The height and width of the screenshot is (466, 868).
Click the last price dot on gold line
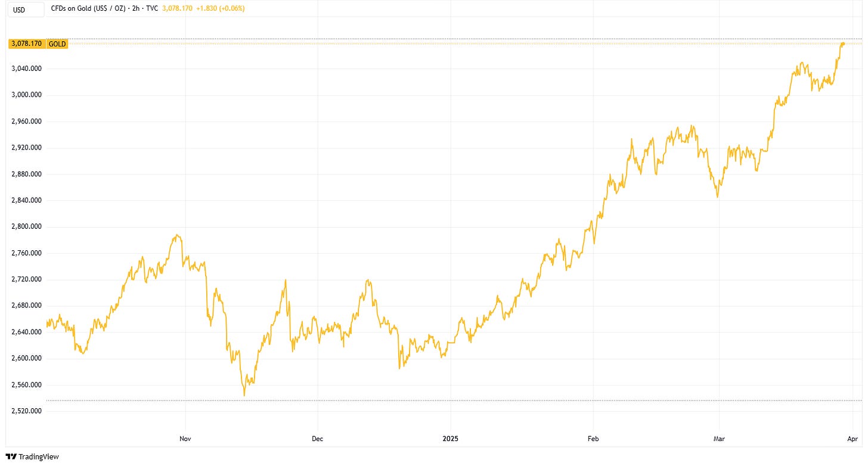843,44
